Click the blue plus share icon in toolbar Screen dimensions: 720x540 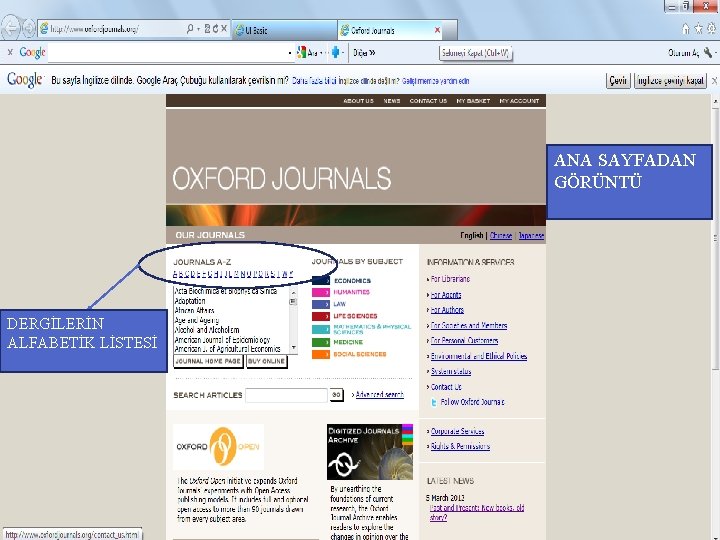click(x=335, y=53)
